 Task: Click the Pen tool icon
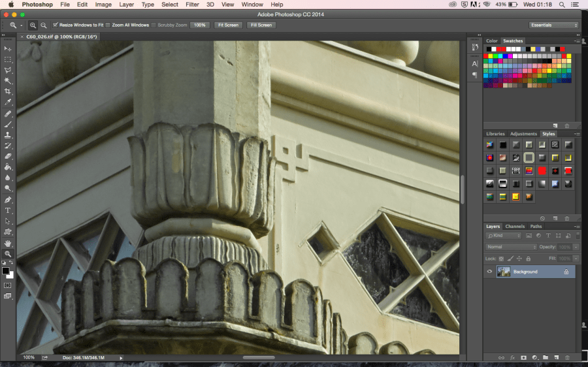click(x=8, y=200)
